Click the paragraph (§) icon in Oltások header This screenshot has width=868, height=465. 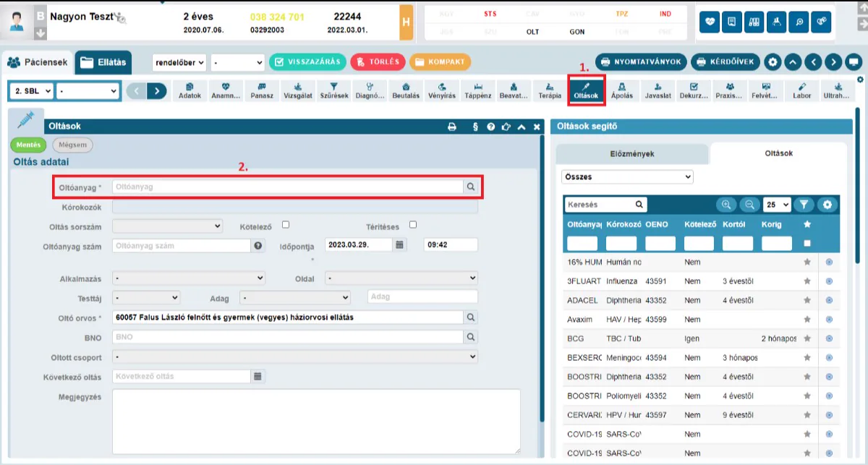[x=475, y=127]
